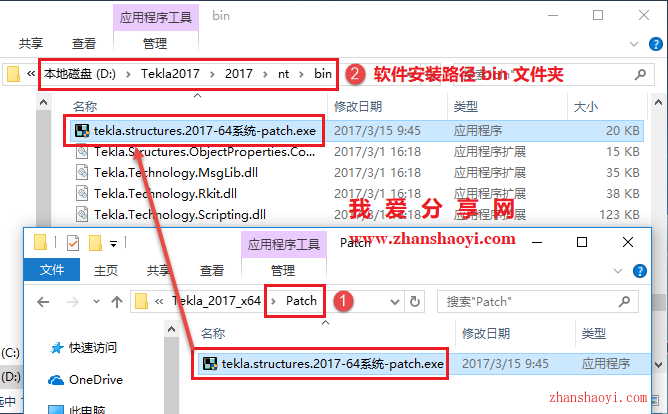Click Forward arrow in Patch window
The width and height of the screenshot is (668, 414).
[73, 302]
